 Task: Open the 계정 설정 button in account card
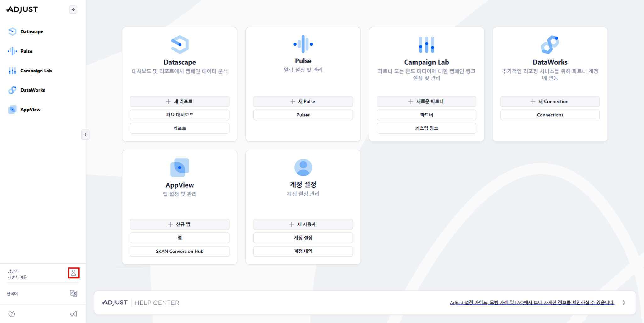pyautogui.click(x=303, y=238)
